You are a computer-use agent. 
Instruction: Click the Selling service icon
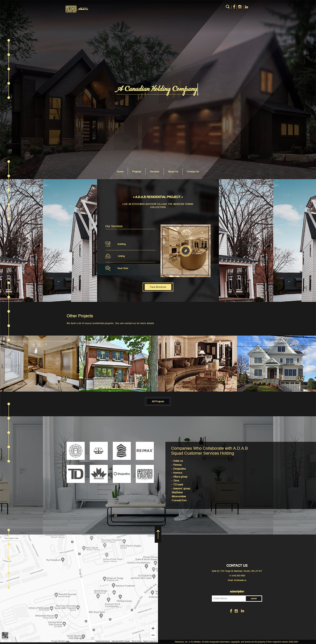(108, 256)
